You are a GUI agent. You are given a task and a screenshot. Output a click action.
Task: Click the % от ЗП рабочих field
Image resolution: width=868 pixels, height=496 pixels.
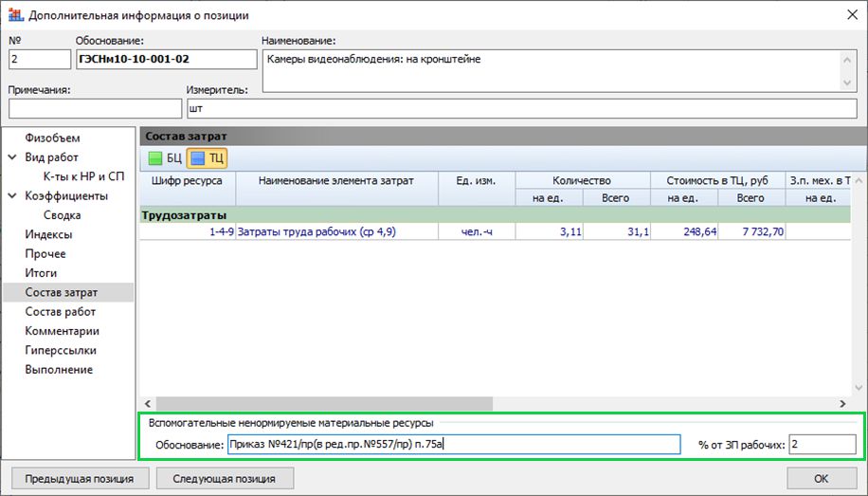coord(823,445)
